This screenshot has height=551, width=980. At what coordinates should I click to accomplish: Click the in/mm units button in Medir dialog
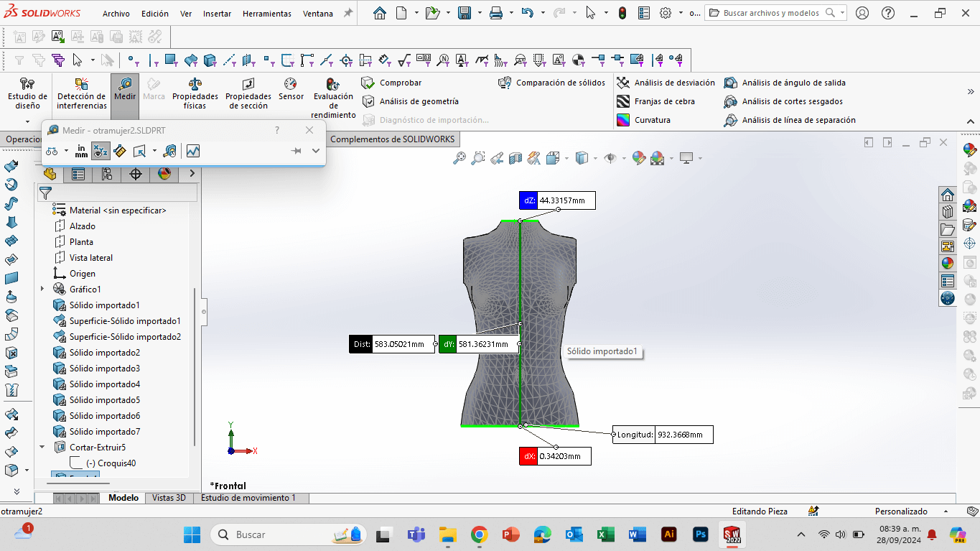pos(81,151)
